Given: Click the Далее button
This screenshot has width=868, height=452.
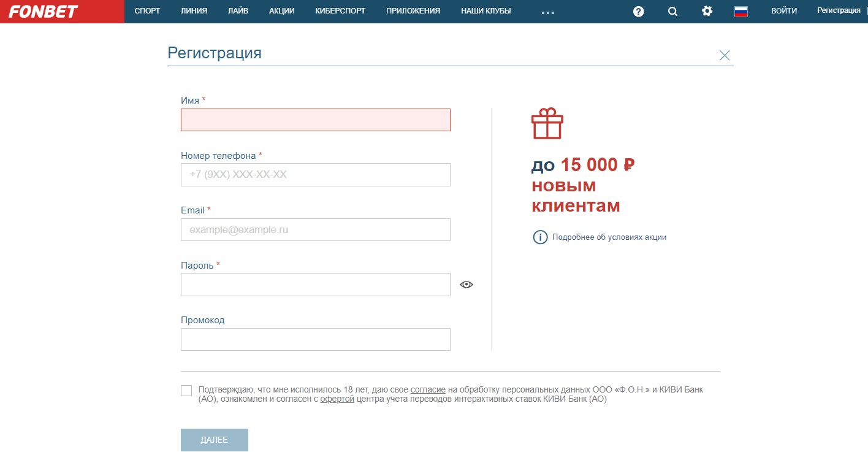Looking at the screenshot, I should pyautogui.click(x=215, y=440).
